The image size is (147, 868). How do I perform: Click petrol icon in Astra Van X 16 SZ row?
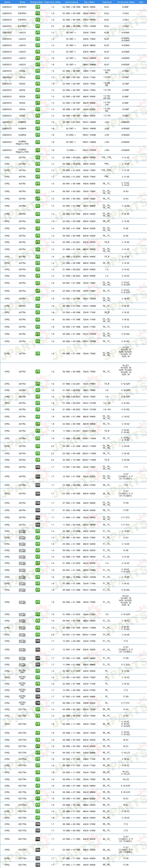[x=38, y=684]
